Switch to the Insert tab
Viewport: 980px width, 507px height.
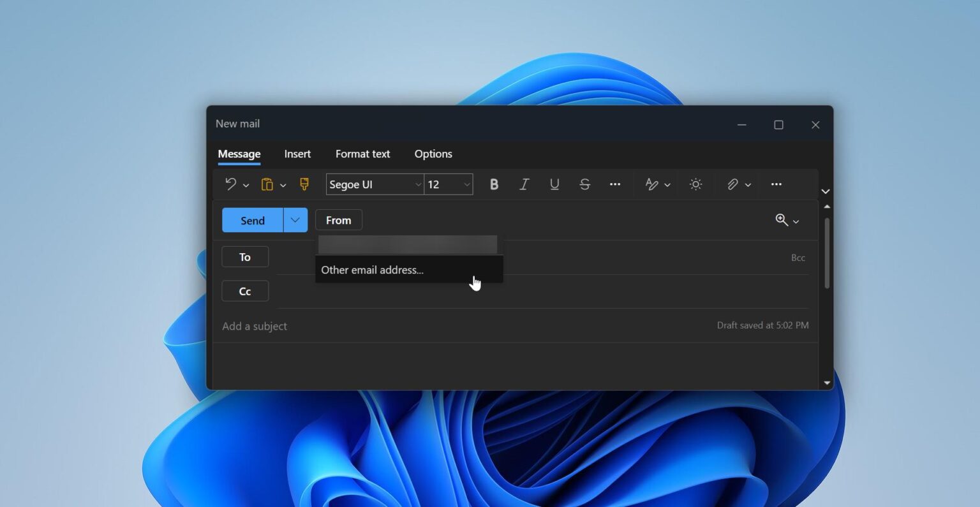tap(297, 154)
